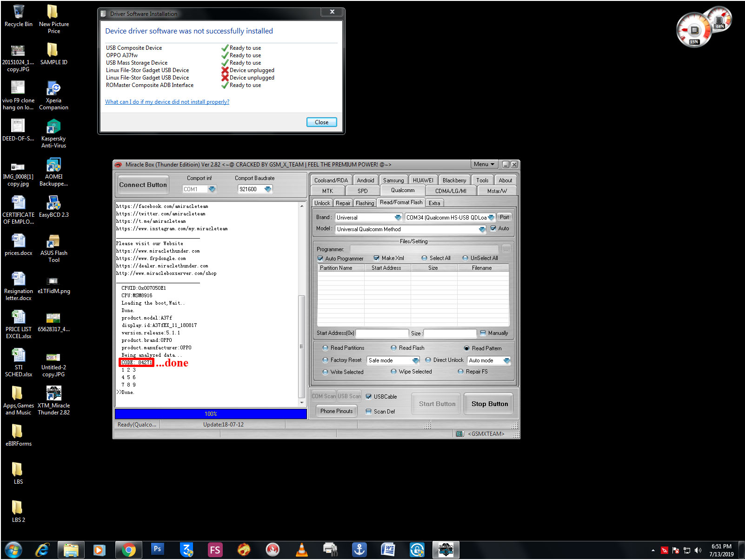This screenshot has height=560, width=745.
Task: Open Recycle Bin desktop icon
Action: pyautogui.click(x=19, y=15)
